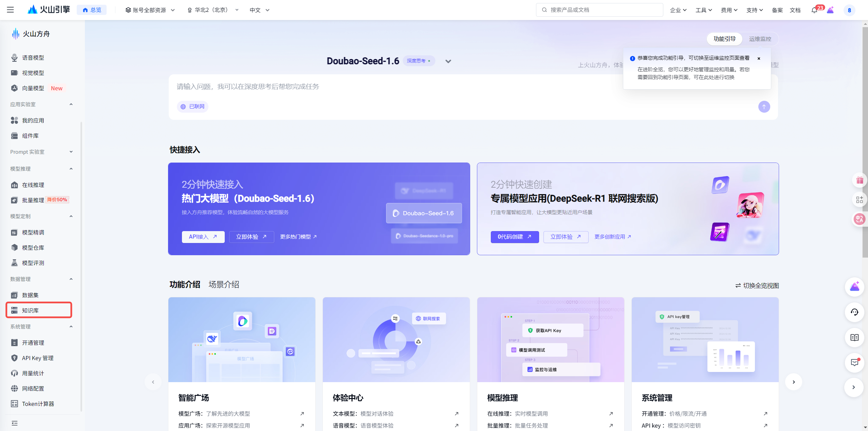The width and height of the screenshot is (868, 431).
Task: Open 用量统计 in the sidebar
Action: pyautogui.click(x=33, y=373)
